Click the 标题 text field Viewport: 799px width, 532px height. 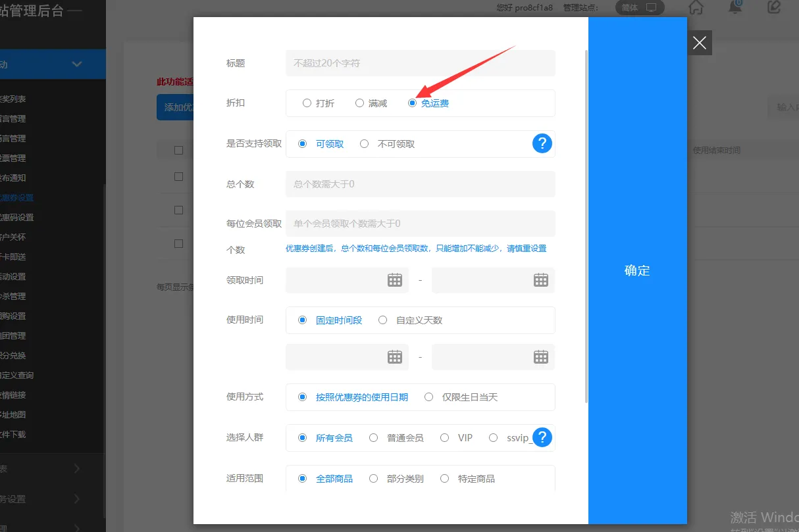421,63
